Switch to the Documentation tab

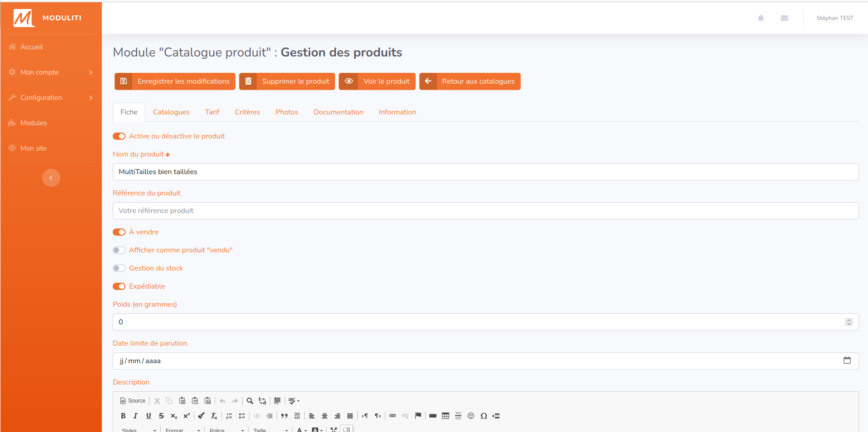[339, 112]
